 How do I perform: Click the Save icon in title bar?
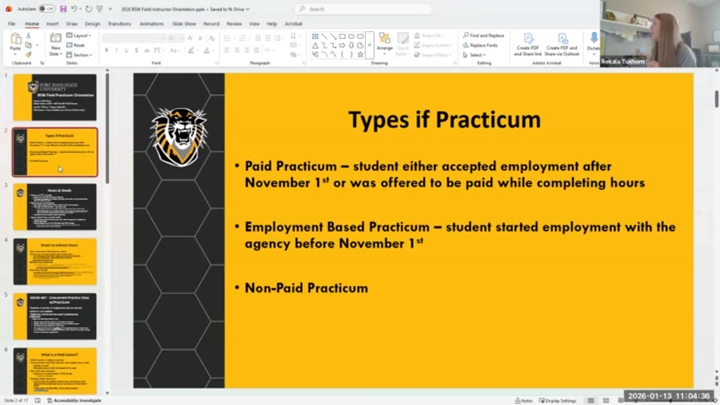[x=62, y=9]
